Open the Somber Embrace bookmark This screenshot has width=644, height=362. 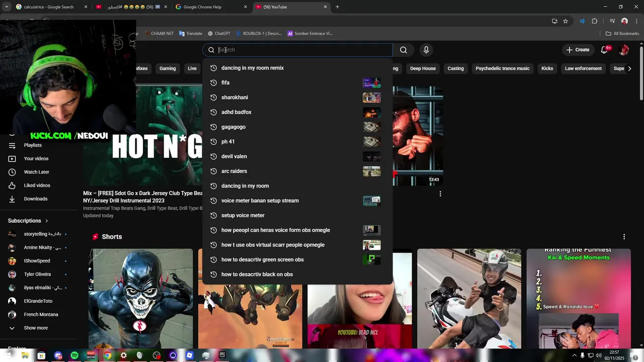click(310, 34)
